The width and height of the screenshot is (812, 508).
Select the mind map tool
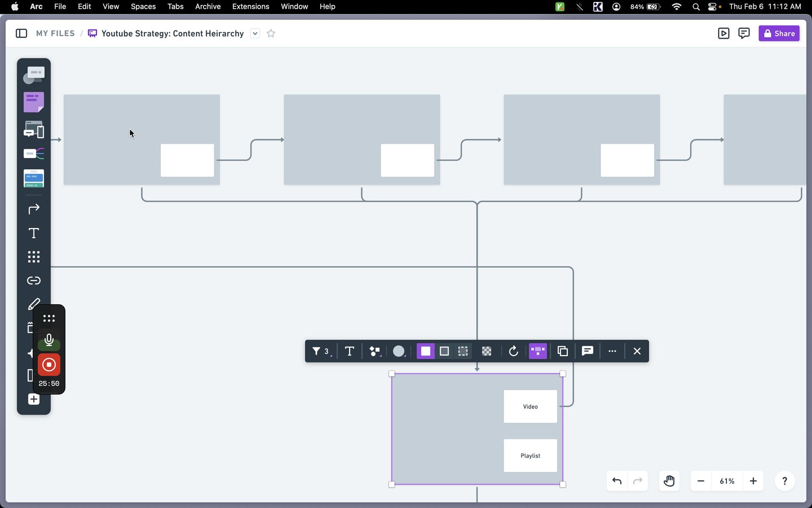33,153
